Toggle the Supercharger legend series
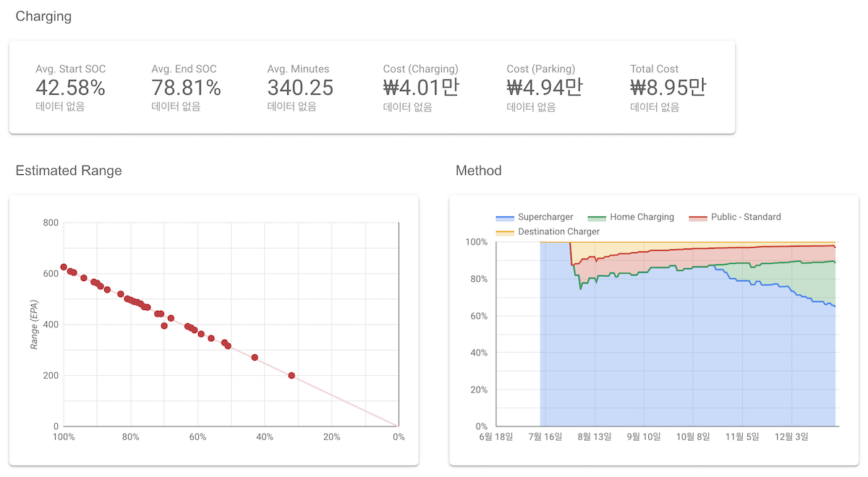The width and height of the screenshot is (868, 477). pos(534,217)
